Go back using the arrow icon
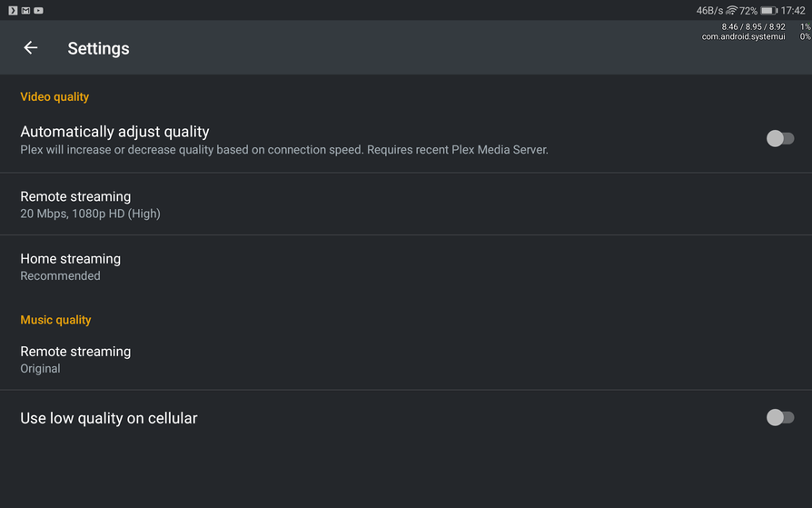 pyautogui.click(x=31, y=48)
